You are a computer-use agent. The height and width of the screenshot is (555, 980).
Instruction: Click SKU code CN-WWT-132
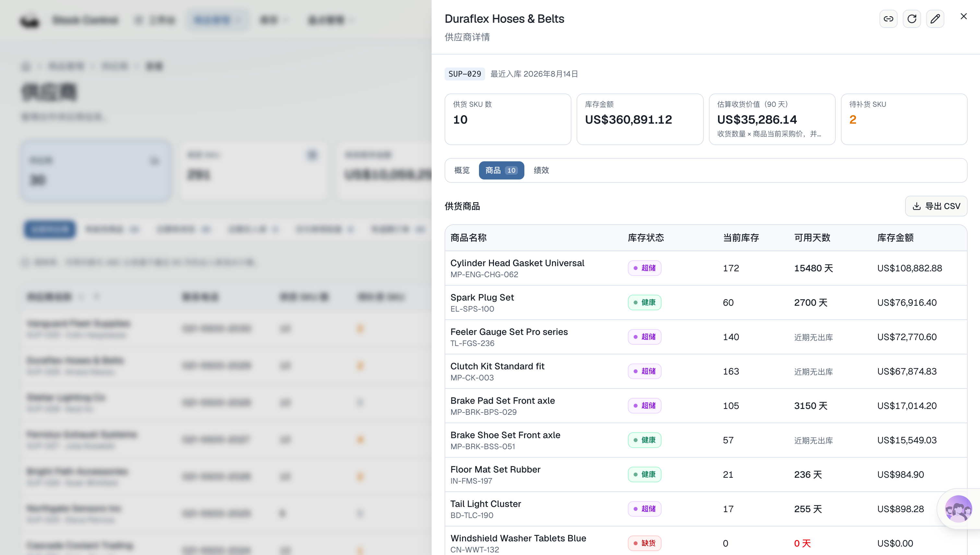475,550
